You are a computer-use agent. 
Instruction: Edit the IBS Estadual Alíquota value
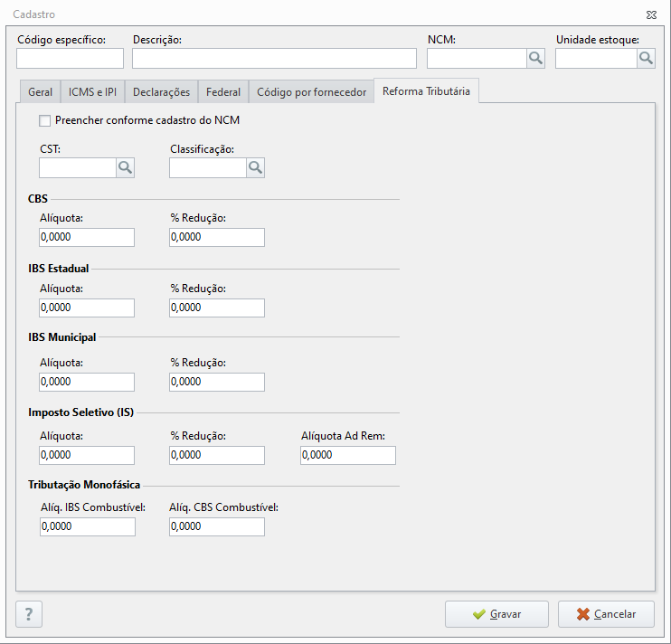(x=87, y=308)
